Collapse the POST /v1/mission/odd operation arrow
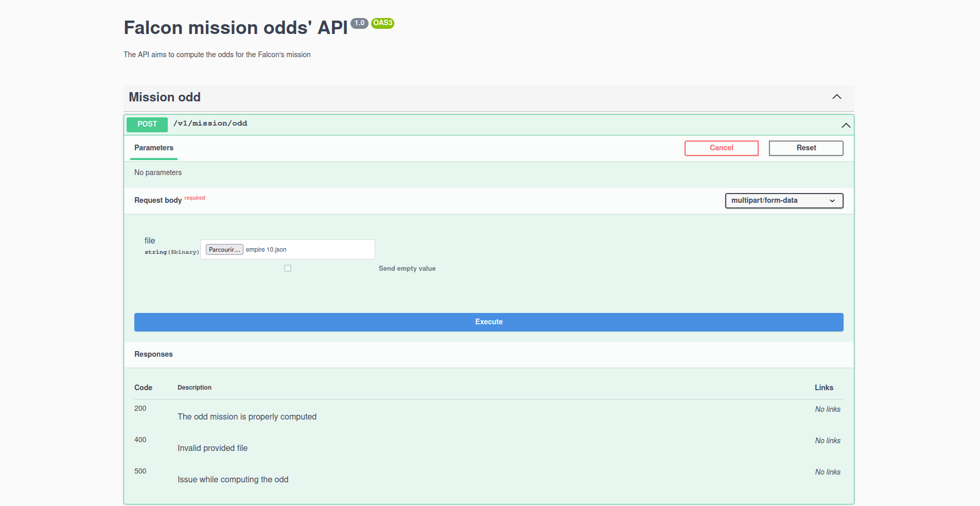 846,125
